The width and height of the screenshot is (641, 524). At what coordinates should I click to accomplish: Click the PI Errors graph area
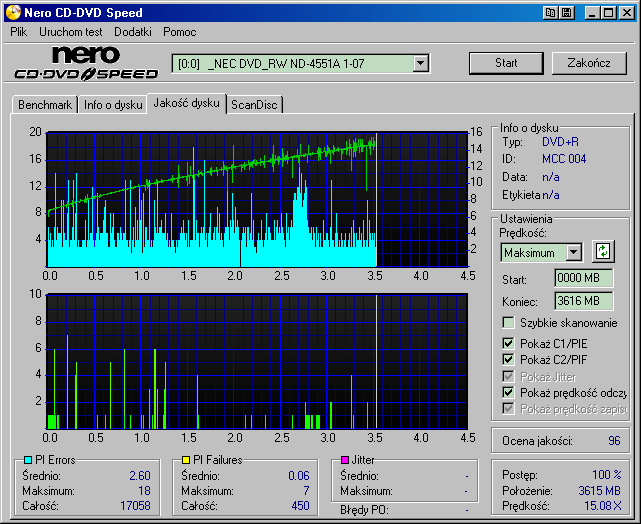pyautogui.click(x=257, y=199)
